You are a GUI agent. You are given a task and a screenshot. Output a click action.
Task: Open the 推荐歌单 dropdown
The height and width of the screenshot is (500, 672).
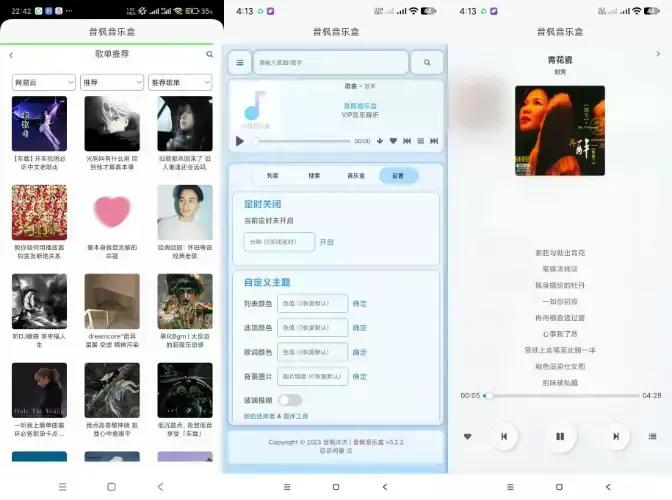pyautogui.click(x=179, y=82)
